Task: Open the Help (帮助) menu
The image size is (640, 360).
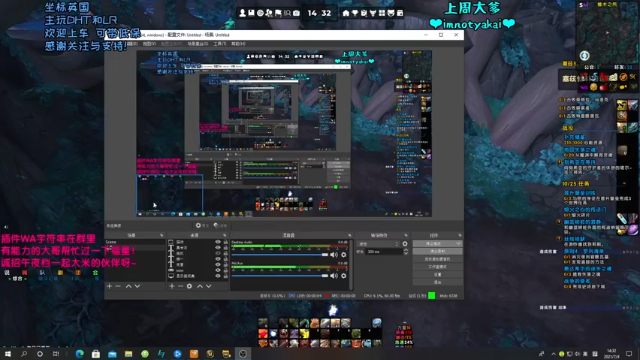Action: 238,44
